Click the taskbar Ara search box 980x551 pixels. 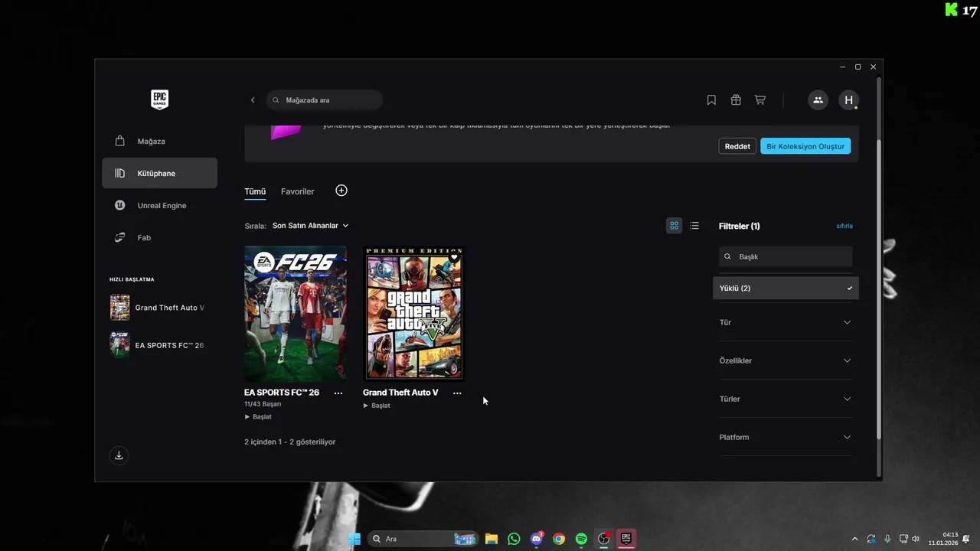(423, 539)
